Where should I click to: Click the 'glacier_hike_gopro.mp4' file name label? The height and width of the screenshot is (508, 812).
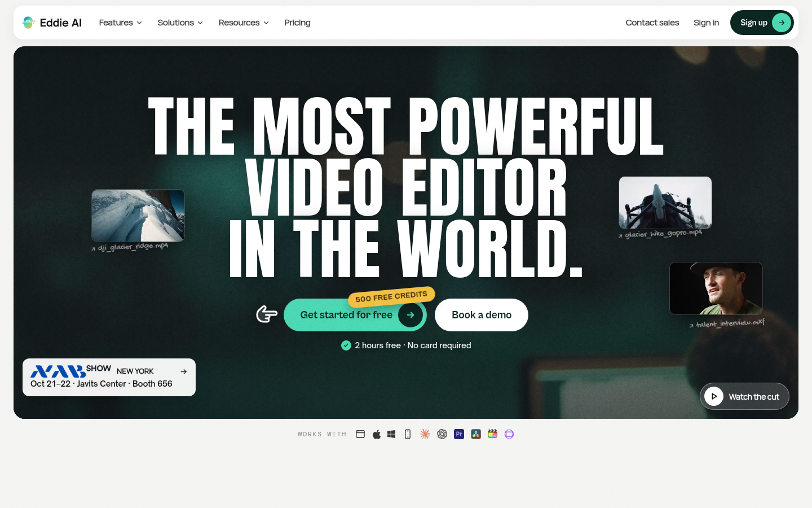(664, 234)
